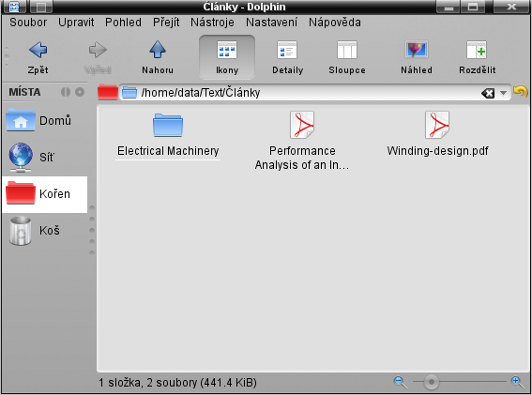Go back with the Zpět arrow
The width and height of the screenshot is (532, 395).
(38, 51)
